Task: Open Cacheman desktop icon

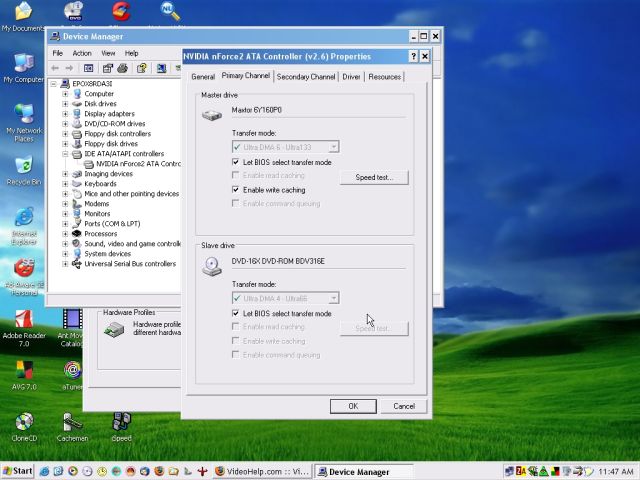Action: point(72,427)
